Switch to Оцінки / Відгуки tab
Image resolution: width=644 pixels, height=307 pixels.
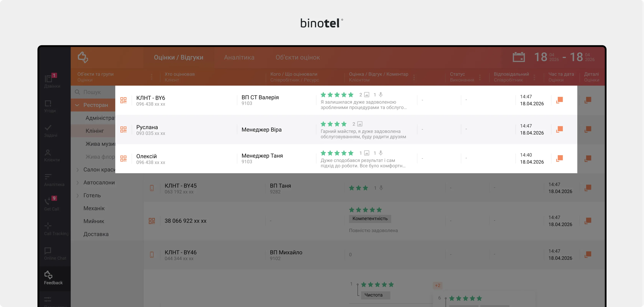tap(178, 57)
